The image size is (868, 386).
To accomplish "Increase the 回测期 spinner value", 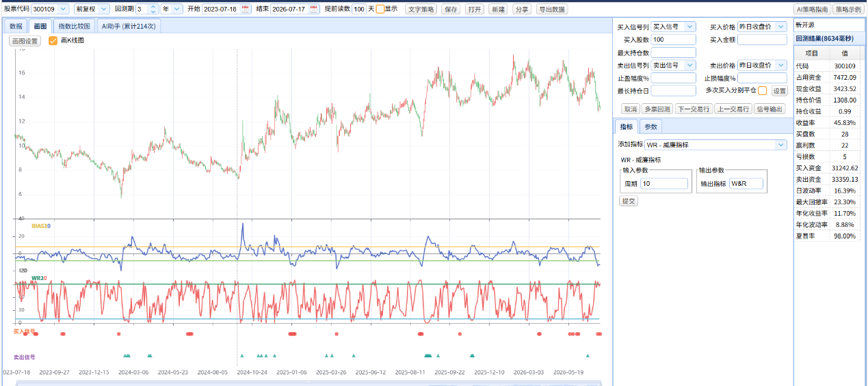I will click(x=153, y=6).
